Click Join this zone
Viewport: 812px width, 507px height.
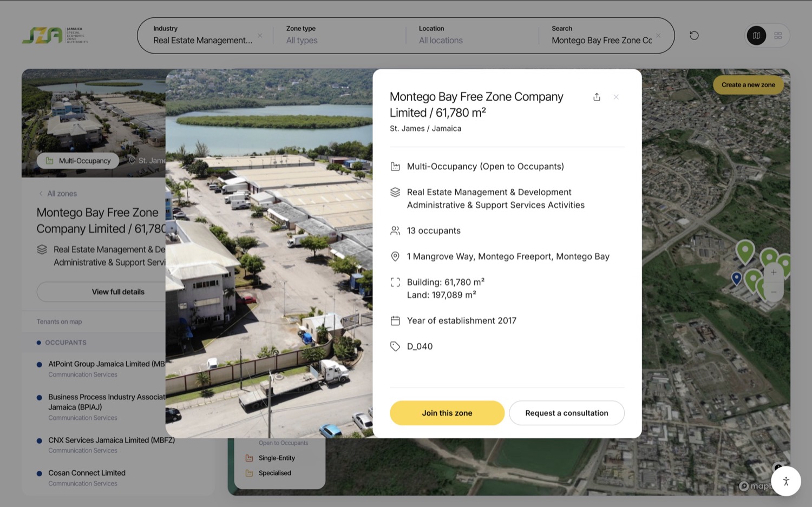[447, 413]
